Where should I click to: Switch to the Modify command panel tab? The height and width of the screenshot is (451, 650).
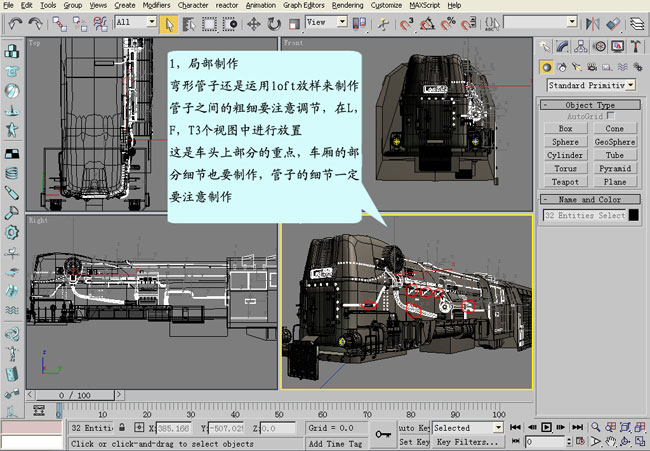[x=562, y=46]
